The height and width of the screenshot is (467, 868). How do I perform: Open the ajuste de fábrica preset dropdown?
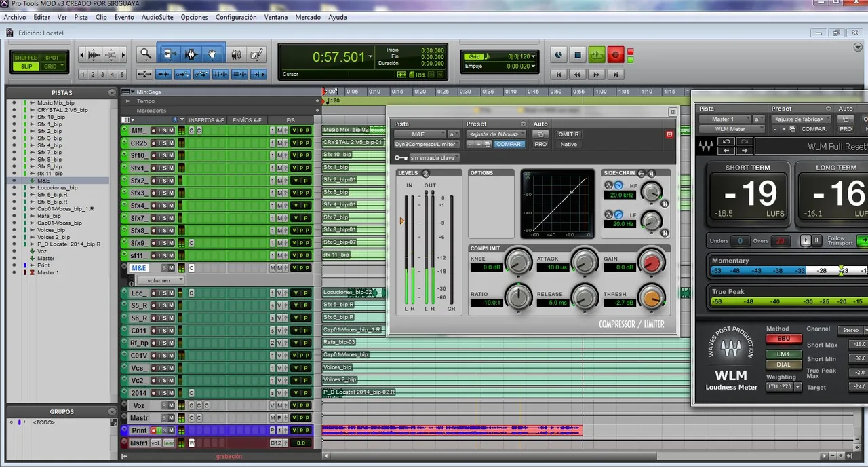coord(496,134)
